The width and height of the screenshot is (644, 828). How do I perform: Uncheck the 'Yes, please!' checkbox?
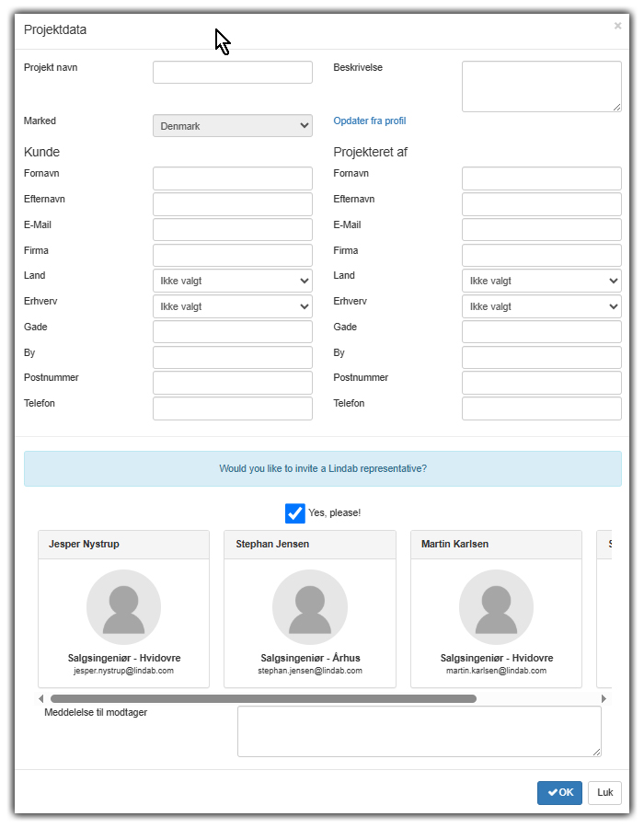(x=295, y=513)
